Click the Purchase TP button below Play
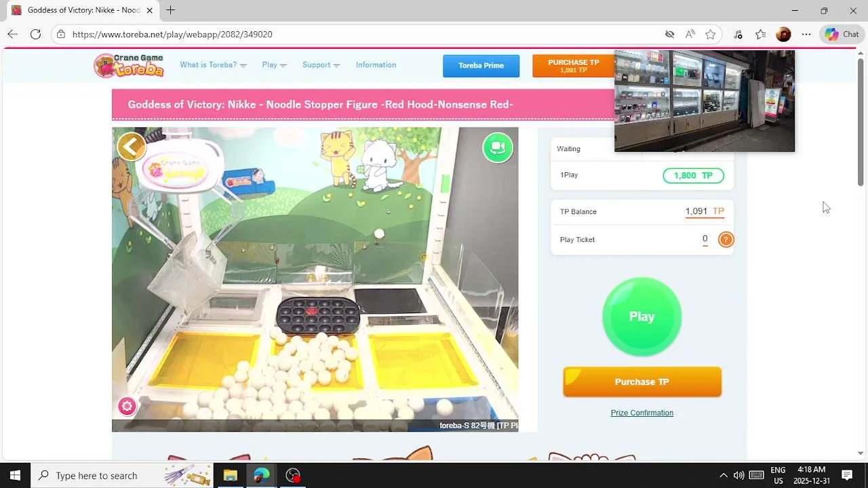This screenshot has width=868, height=488. [x=642, y=382]
